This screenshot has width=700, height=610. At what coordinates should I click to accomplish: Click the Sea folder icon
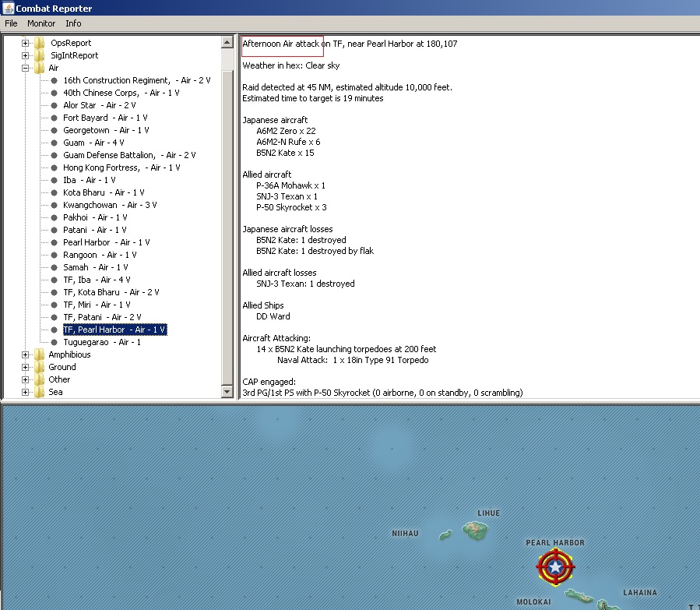(39, 392)
